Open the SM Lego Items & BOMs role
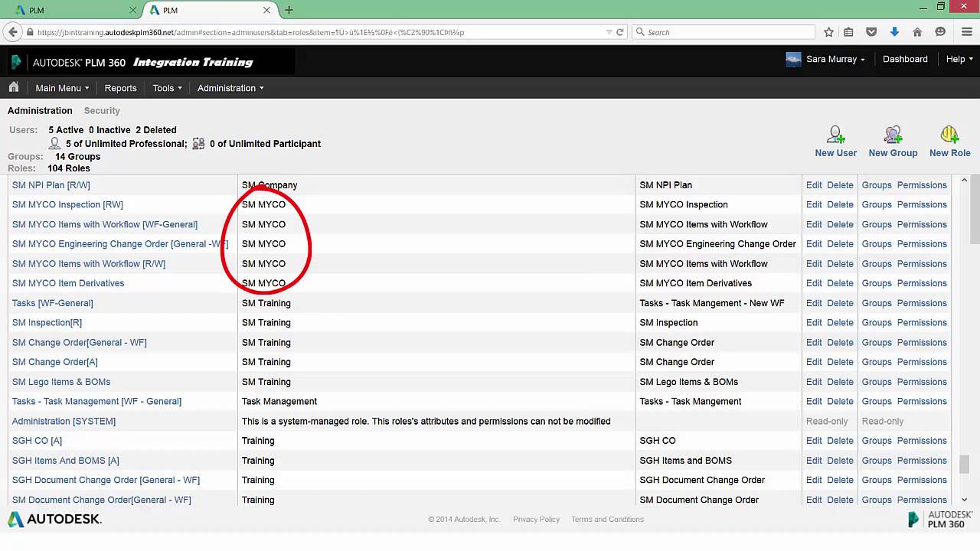The width and height of the screenshot is (980, 551). point(61,382)
